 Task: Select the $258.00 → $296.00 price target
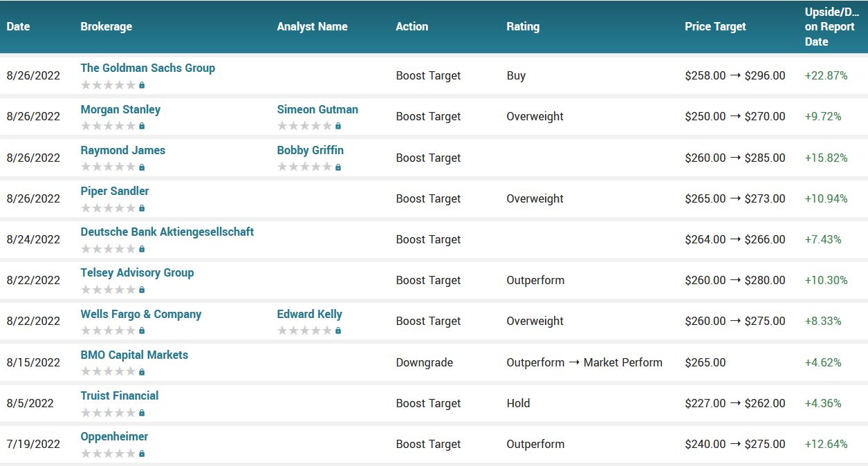(x=735, y=75)
